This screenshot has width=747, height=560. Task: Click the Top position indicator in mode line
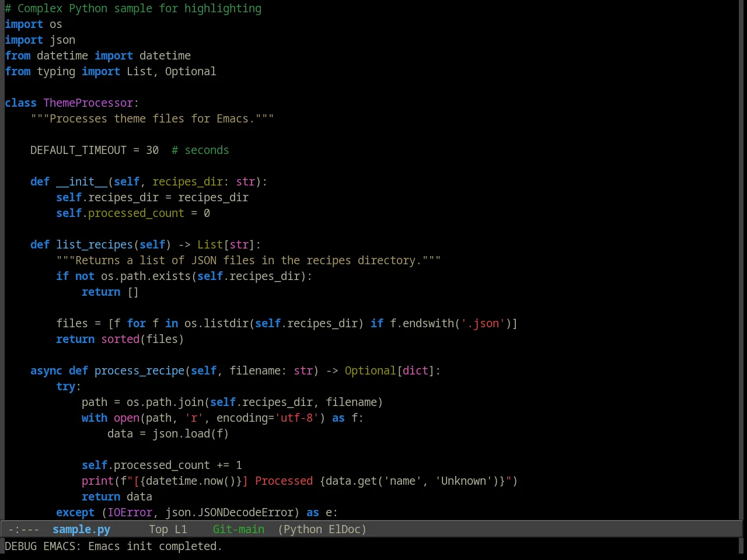coord(158,529)
